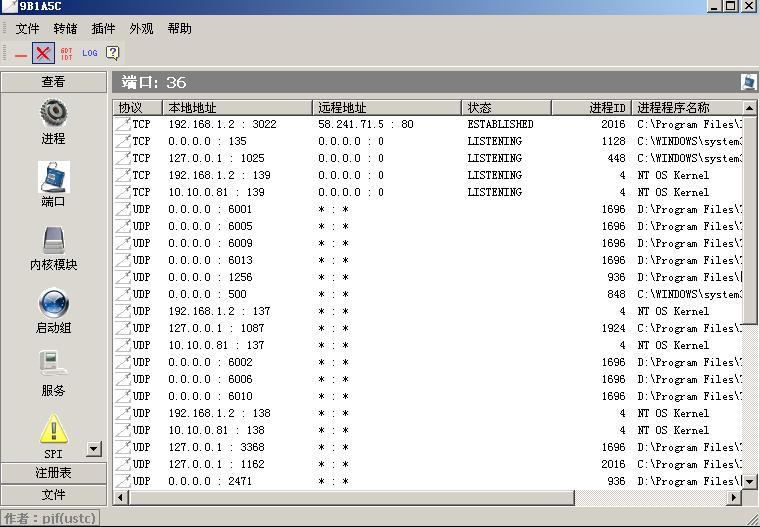Click the red minus toolbar icon
Viewport: 760px width, 527px height.
(x=20, y=53)
